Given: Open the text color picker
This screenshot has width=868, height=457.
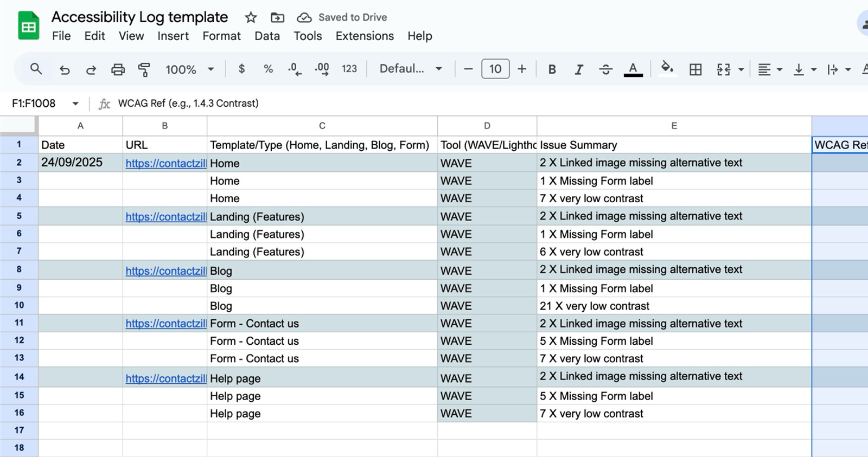Looking at the screenshot, I should coord(633,69).
